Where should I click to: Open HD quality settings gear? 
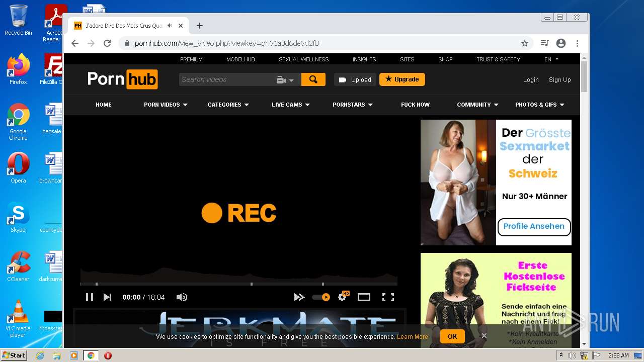343,297
